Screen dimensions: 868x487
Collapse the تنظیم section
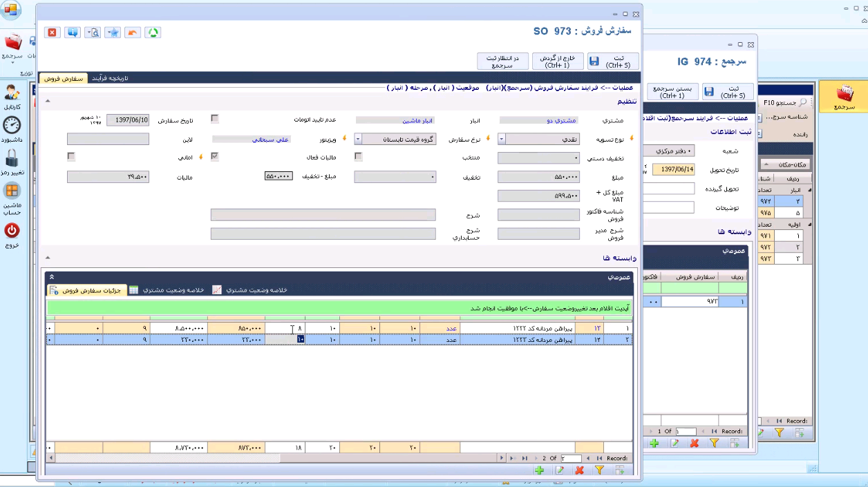point(48,101)
